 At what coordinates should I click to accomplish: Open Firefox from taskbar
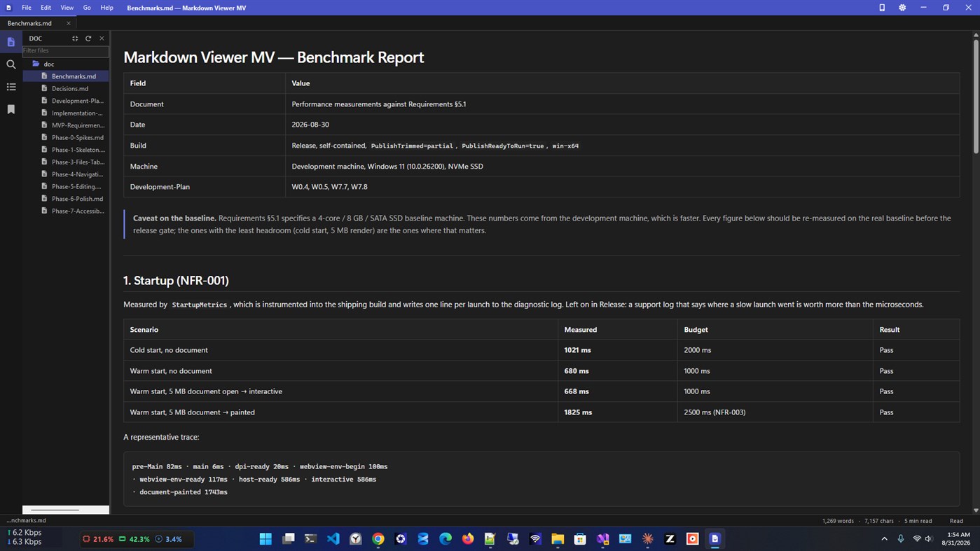point(468,539)
